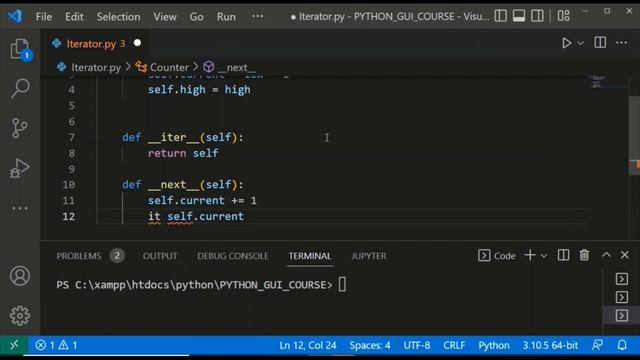
Task: Open the Accounts menu icon
Action: tap(20, 276)
